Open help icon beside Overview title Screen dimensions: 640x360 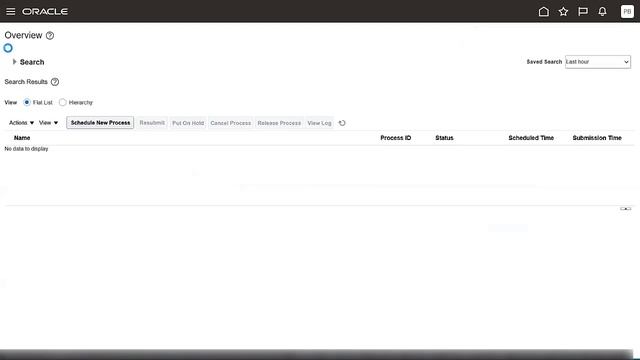[50, 36]
